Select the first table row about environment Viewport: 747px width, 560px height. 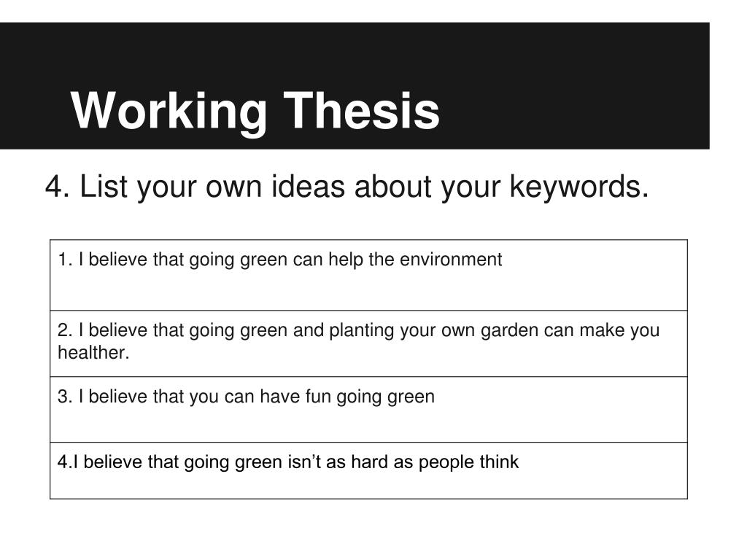coord(368,275)
